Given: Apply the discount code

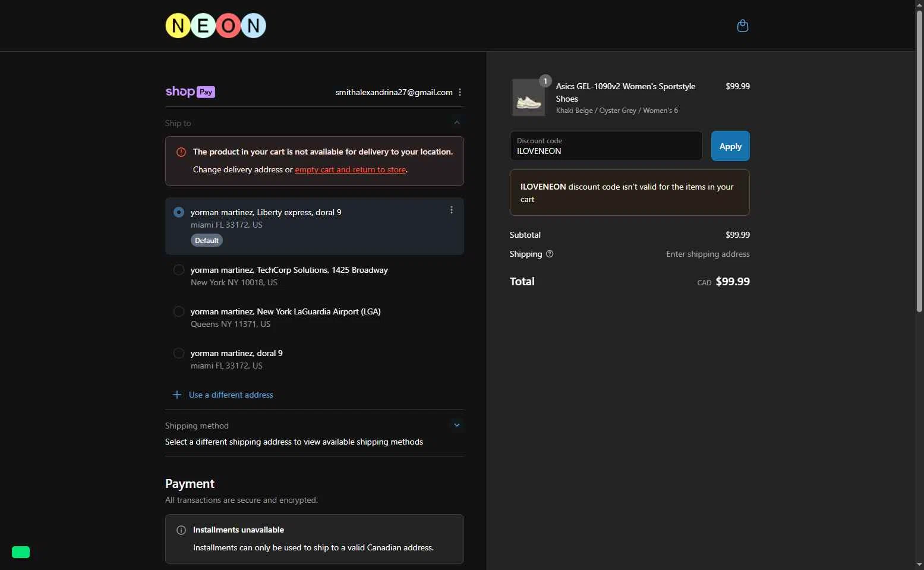Looking at the screenshot, I should [x=730, y=146].
